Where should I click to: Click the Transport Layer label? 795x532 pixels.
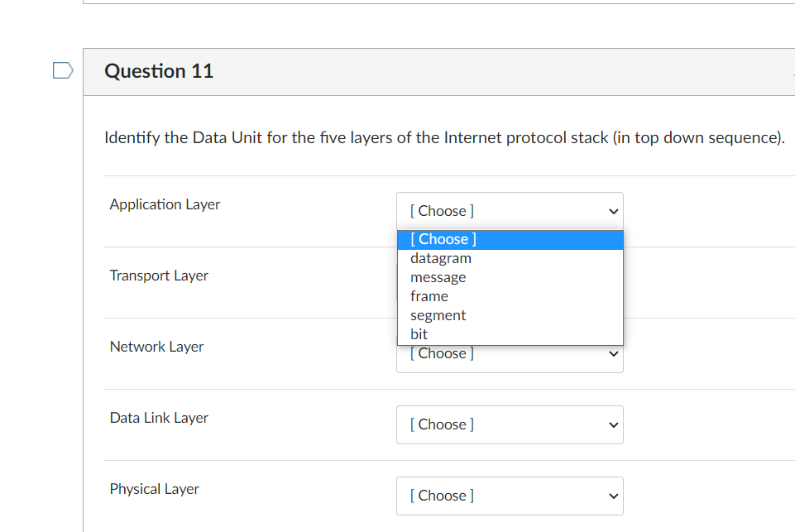point(159,276)
